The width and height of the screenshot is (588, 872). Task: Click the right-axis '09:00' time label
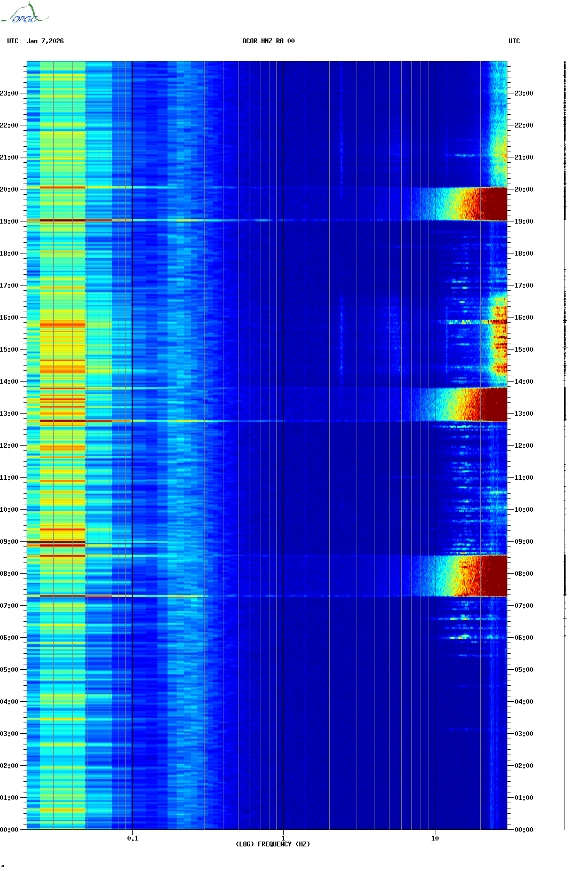tap(524, 542)
